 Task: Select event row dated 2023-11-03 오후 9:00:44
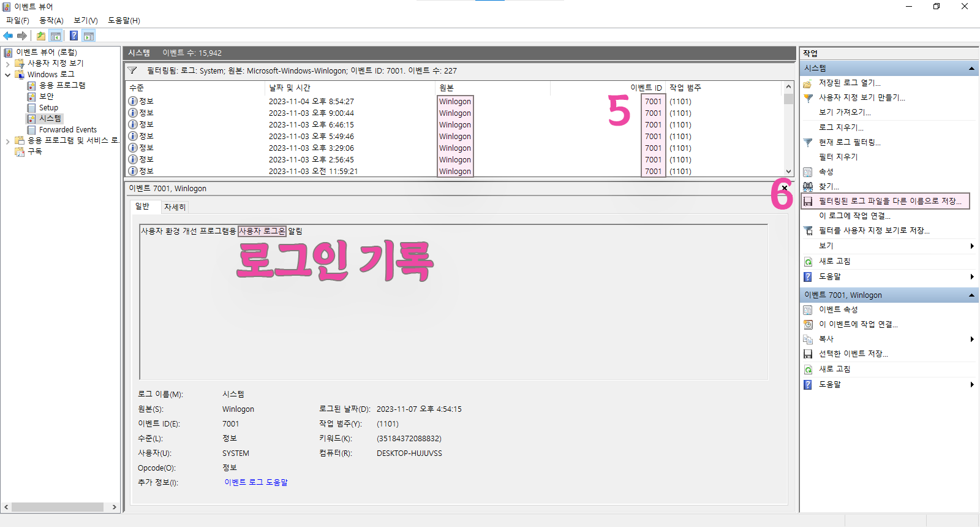point(454,113)
